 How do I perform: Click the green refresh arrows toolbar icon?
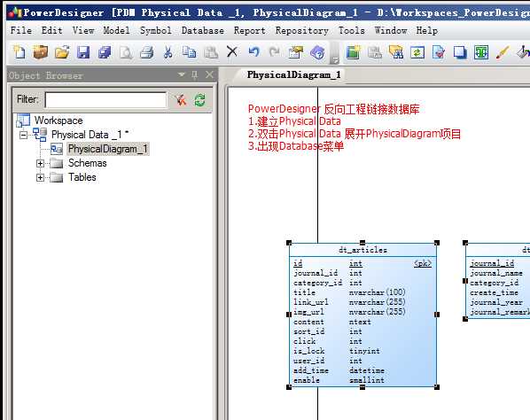click(x=417, y=52)
